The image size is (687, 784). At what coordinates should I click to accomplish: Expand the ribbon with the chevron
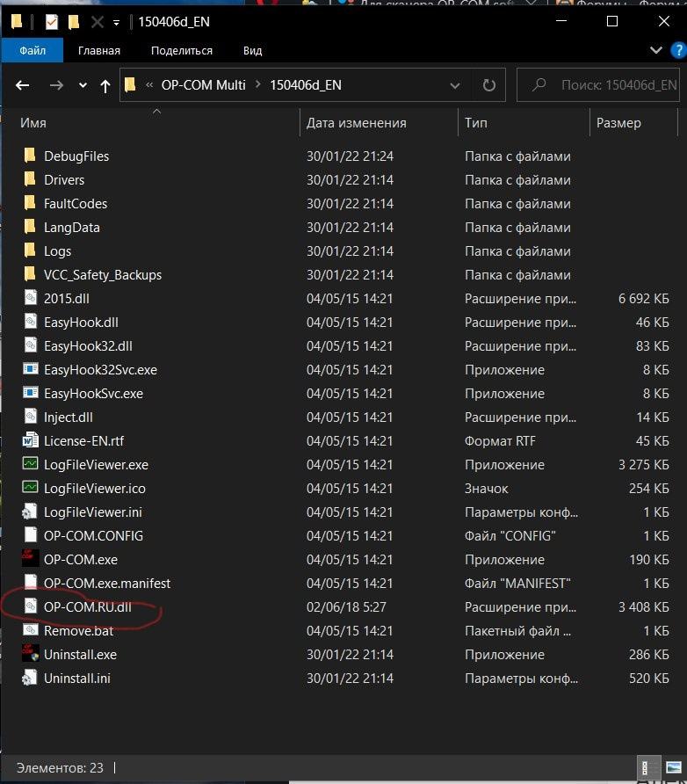coord(655,50)
